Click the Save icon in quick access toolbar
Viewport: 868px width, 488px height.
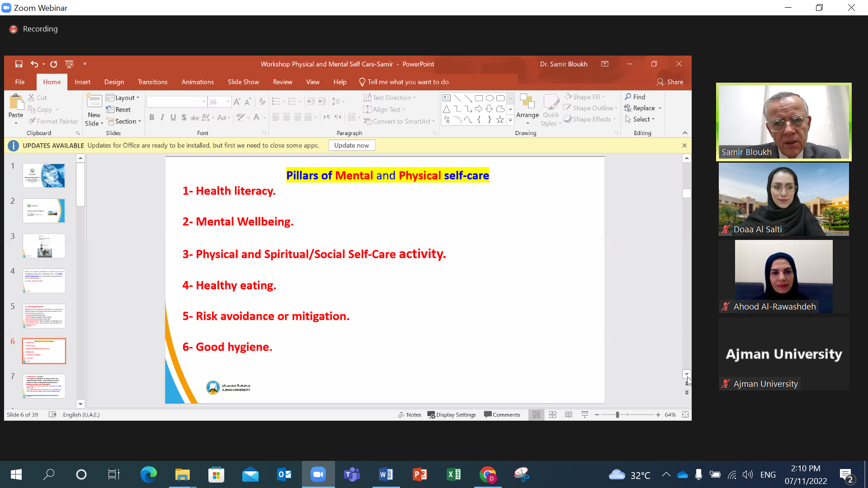pos(19,64)
